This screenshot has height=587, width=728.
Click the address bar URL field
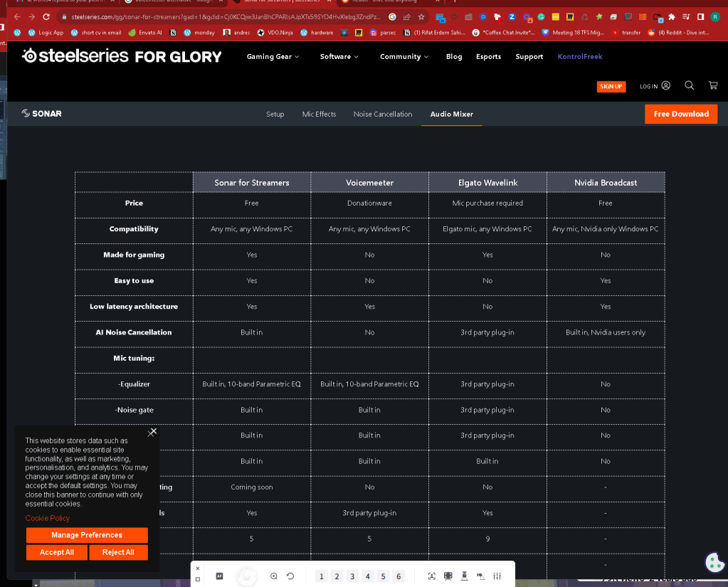point(226,16)
